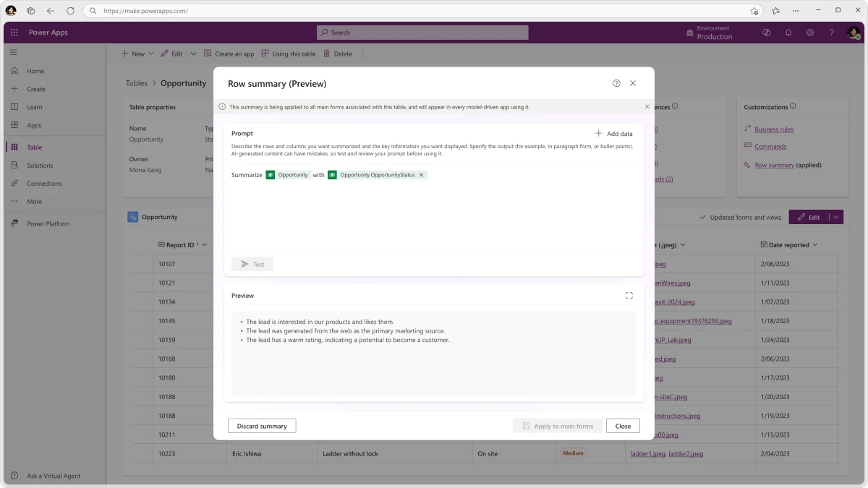The height and width of the screenshot is (488, 868).
Task: Open the notifications bell
Action: (x=788, y=33)
